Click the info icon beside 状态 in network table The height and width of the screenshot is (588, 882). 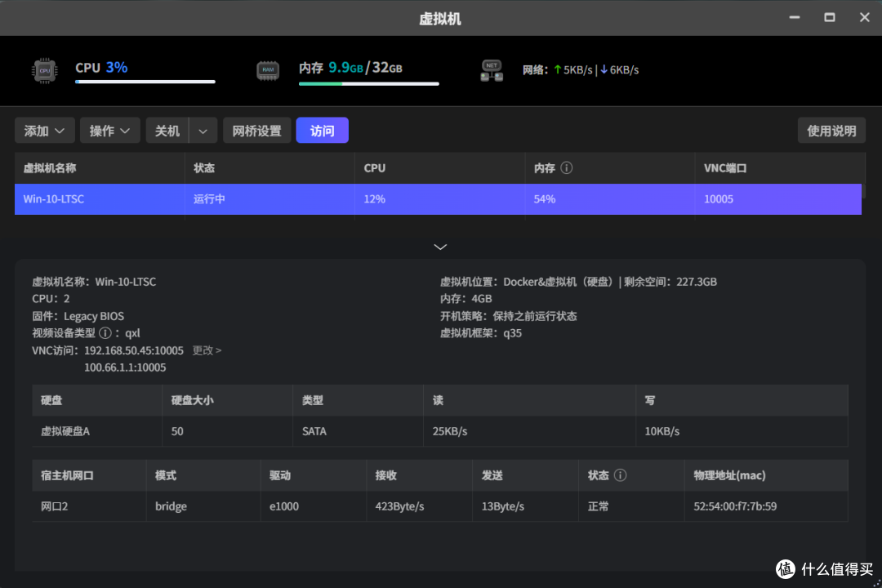click(622, 474)
